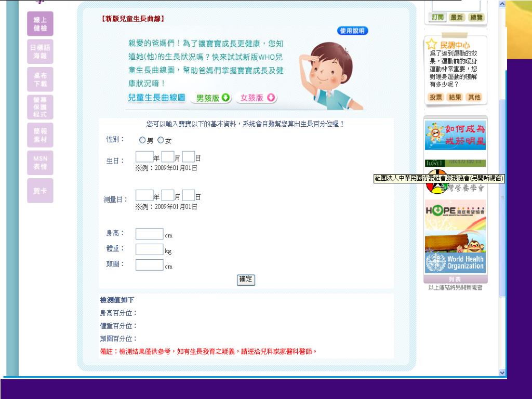532x399 pixels.
Task: Open the 螢幕保護程式 sidebar item
Action: coord(40,107)
